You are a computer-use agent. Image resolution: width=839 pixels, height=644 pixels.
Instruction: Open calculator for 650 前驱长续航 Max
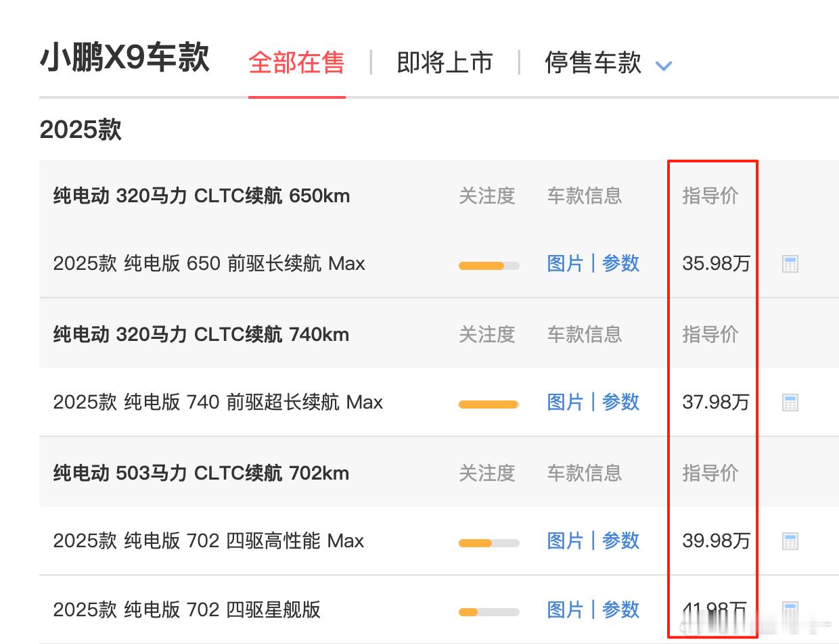pos(790,264)
